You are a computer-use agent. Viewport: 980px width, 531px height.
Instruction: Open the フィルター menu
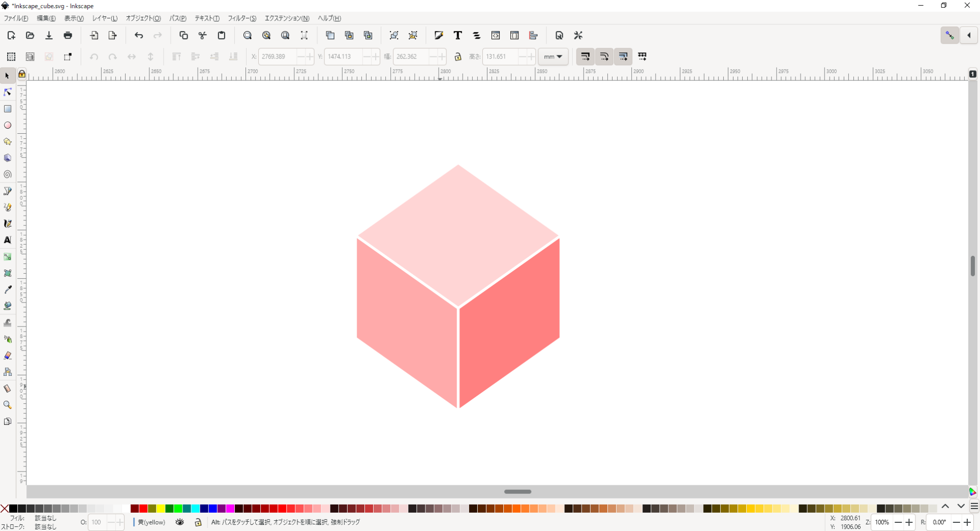click(x=242, y=18)
